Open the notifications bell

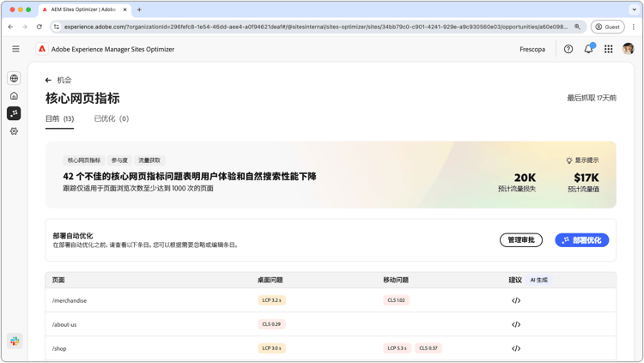588,49
